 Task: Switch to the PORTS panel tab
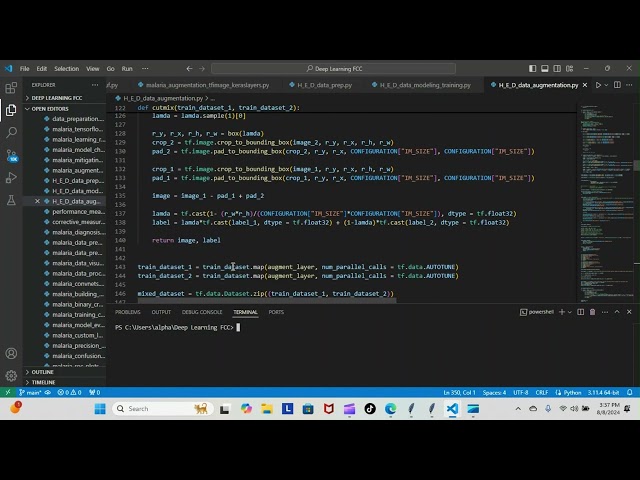pyautogui.click(x=276, y=312)
